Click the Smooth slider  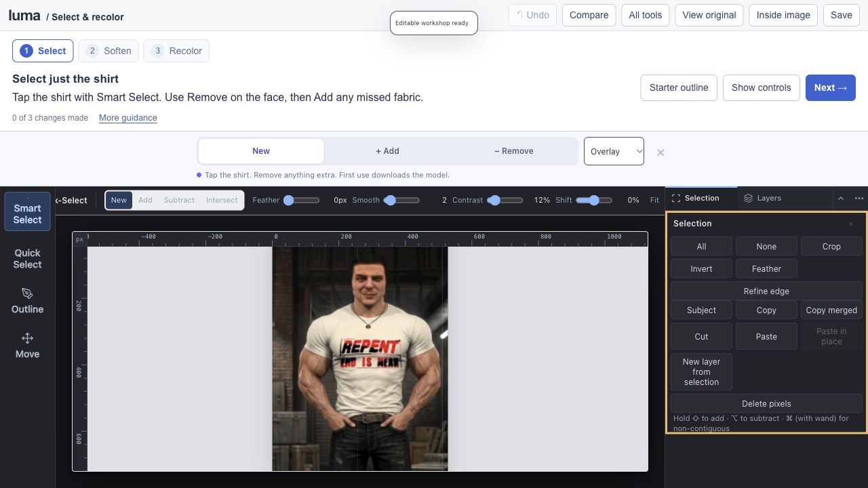click(401, 200)
